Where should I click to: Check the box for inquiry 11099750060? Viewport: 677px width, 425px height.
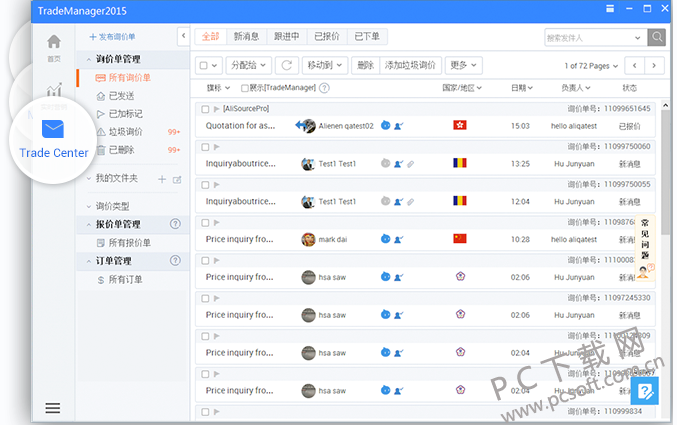tap(205, 147)
